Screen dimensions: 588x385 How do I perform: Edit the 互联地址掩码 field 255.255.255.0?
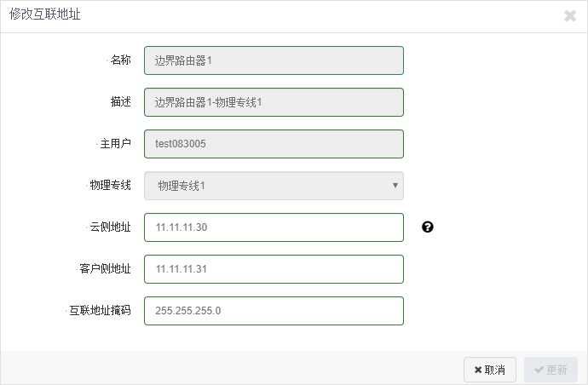274,311
